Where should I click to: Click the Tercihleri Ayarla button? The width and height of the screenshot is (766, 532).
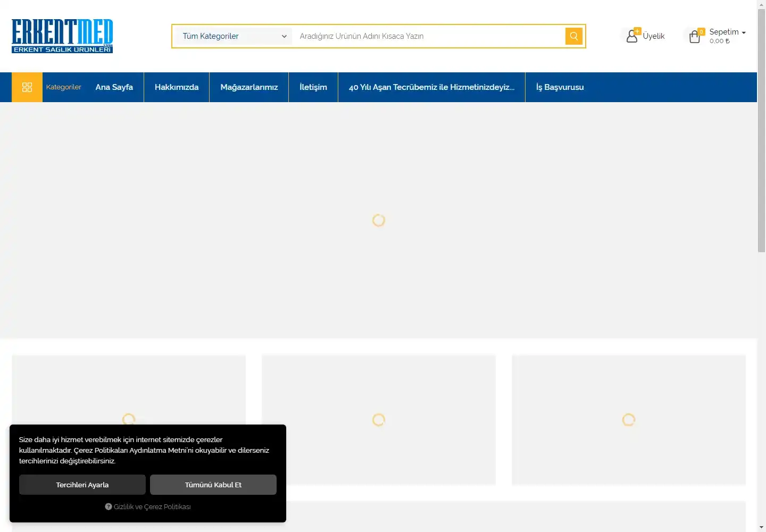(x=82, y=485)
